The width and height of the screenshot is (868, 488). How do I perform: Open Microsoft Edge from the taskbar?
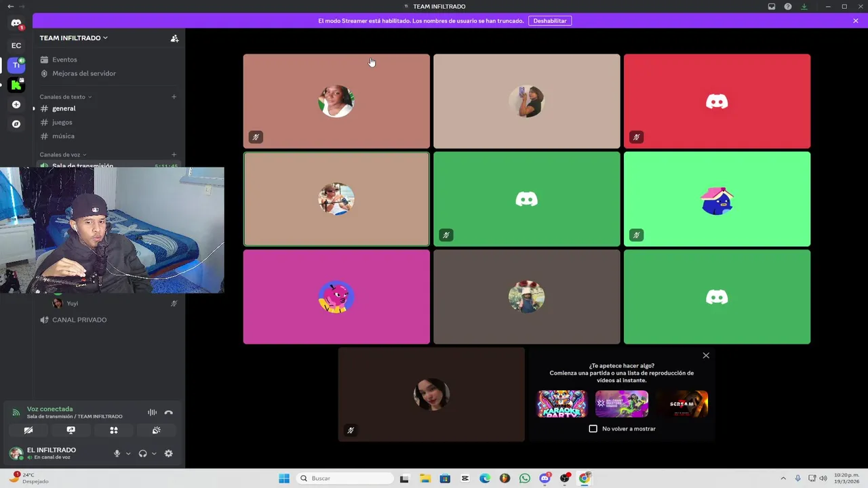pos(485,479)
